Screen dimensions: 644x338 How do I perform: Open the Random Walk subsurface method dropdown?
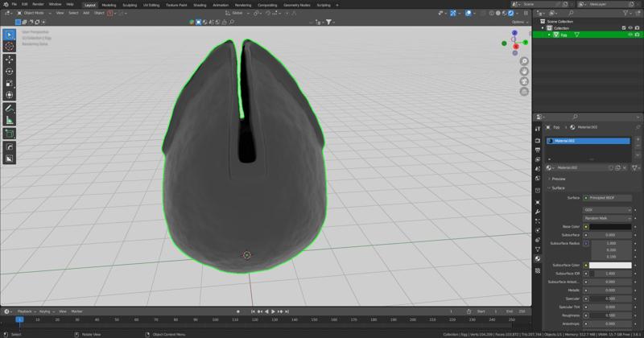(607, 218)
